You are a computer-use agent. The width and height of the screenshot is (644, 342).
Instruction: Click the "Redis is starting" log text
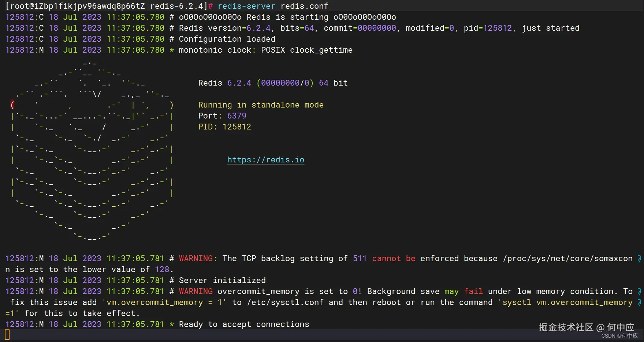tap(287, 17)
